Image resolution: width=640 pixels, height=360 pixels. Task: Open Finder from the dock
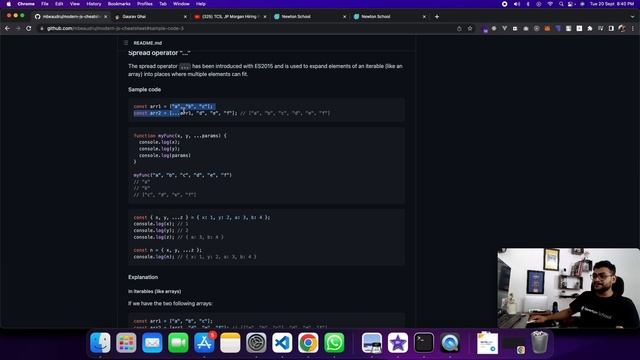pos(100,342)
